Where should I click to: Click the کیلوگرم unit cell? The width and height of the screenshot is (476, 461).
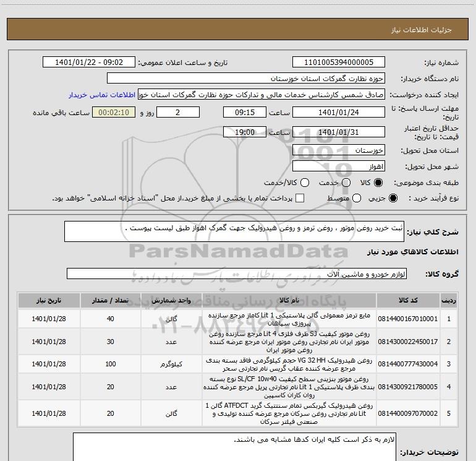(x=171, y=364)
